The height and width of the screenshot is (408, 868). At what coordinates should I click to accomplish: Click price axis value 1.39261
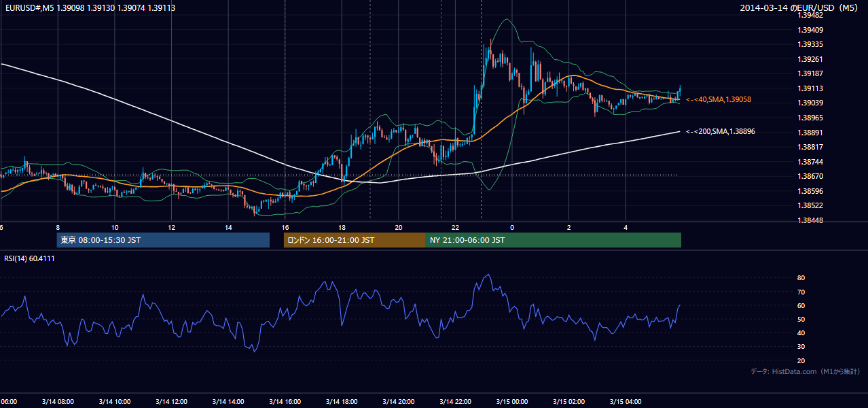(x=810, y=59)
